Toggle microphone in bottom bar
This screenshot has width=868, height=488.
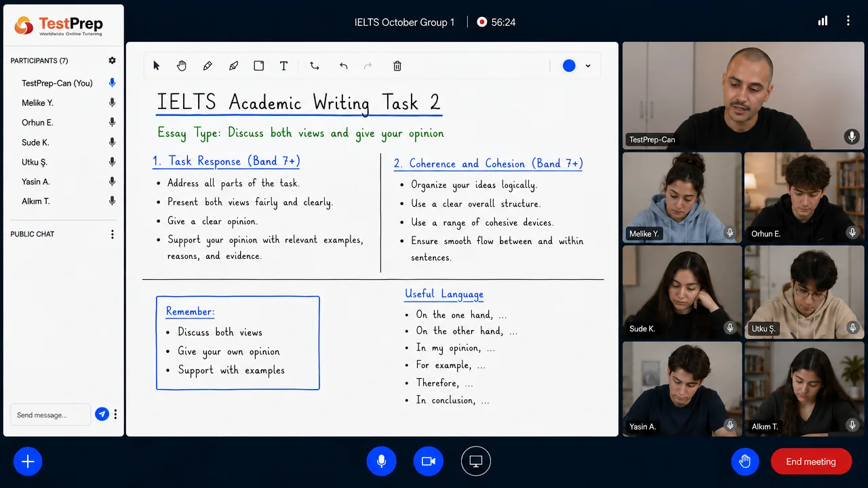pyautogui.click(x=381, y=462)
